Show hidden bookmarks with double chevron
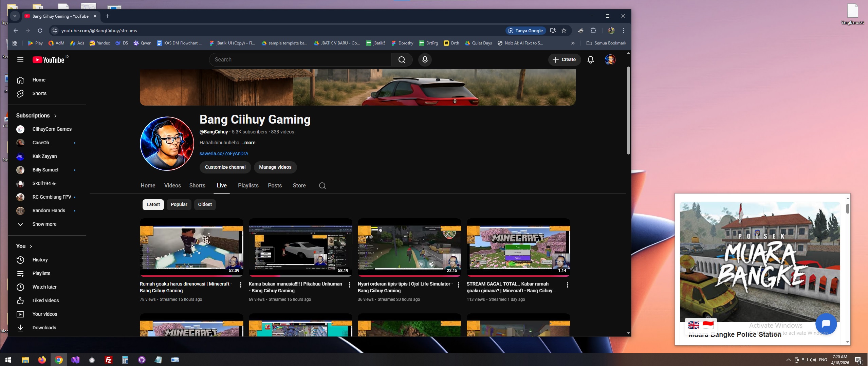 tap(573, 43)
